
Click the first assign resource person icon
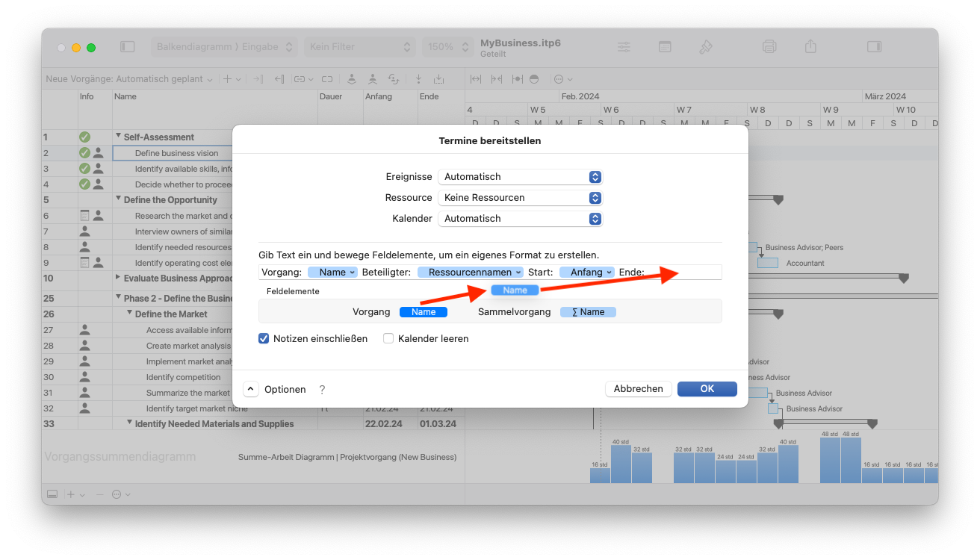click(x=352, y=78)
